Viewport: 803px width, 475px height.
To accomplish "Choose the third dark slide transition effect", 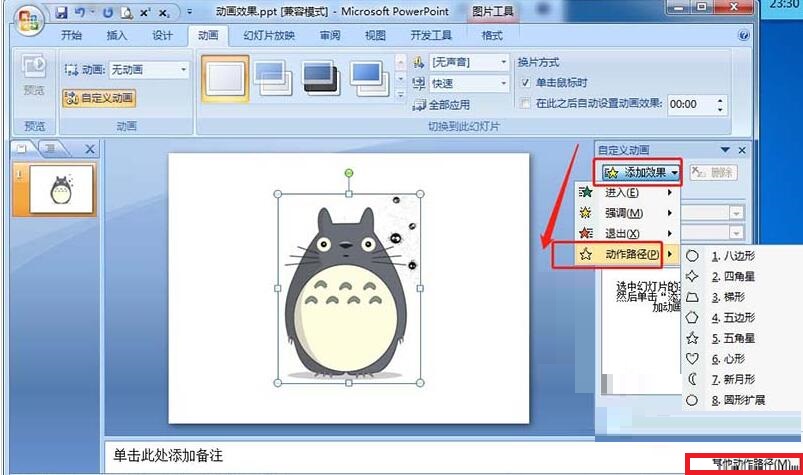I will coord(321,78).
